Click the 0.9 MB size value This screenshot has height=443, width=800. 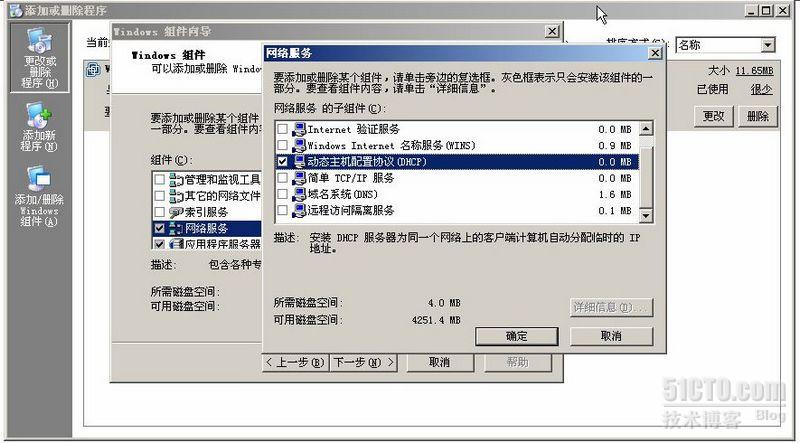[615, 146]
